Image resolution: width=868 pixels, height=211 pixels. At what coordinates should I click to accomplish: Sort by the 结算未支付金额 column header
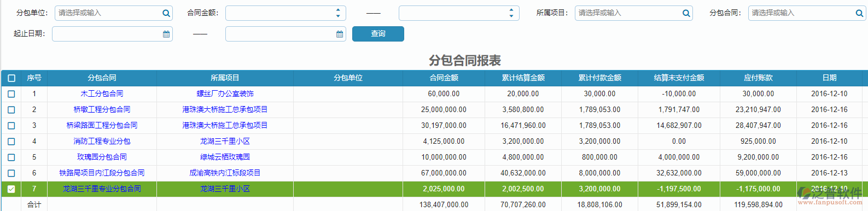pos(679,78)
